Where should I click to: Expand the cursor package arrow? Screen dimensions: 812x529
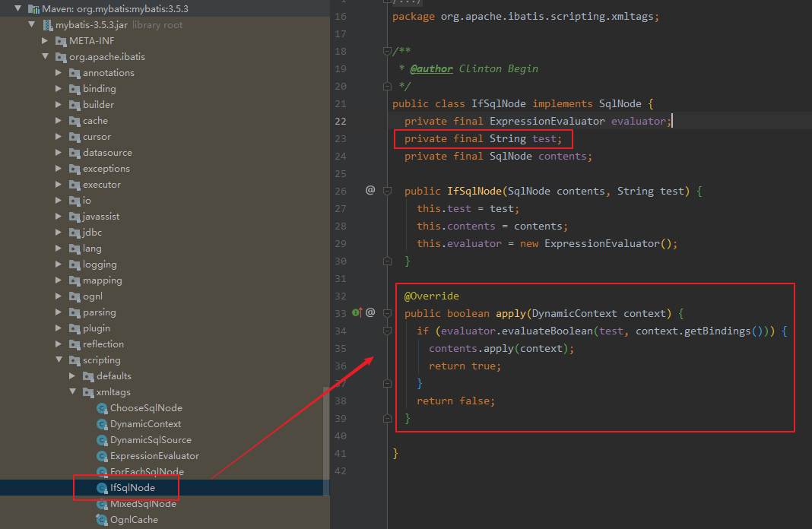[59, 137]
